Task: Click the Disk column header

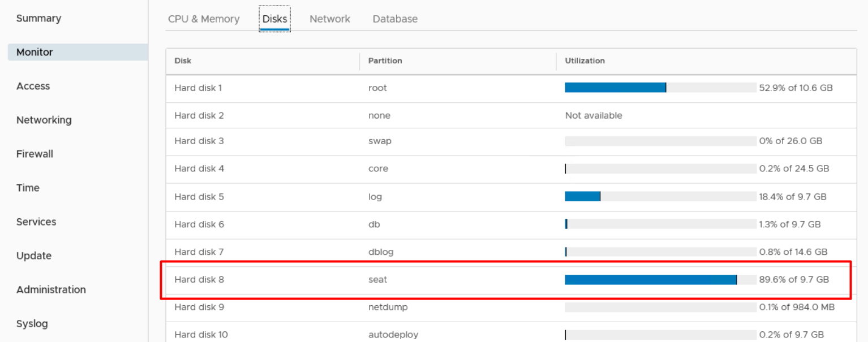Action: [x=183, y=60]
